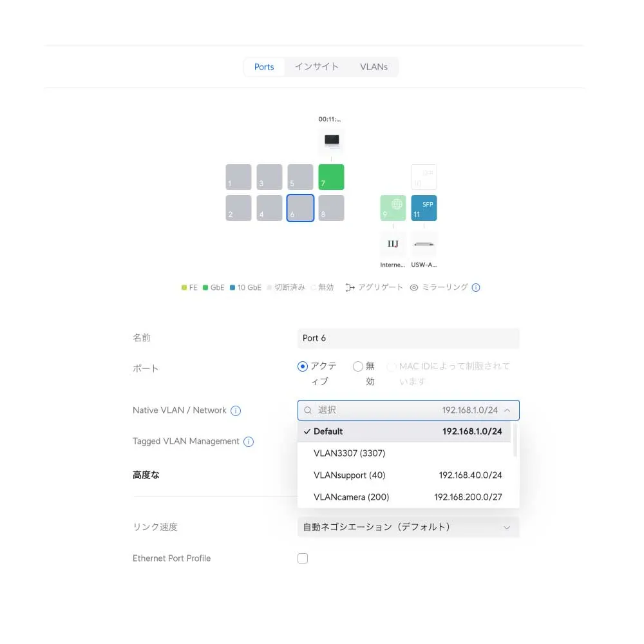The image size is (644, 644).
Task: Select the SFP port 11 icon
Action: (x=424, y=208)
